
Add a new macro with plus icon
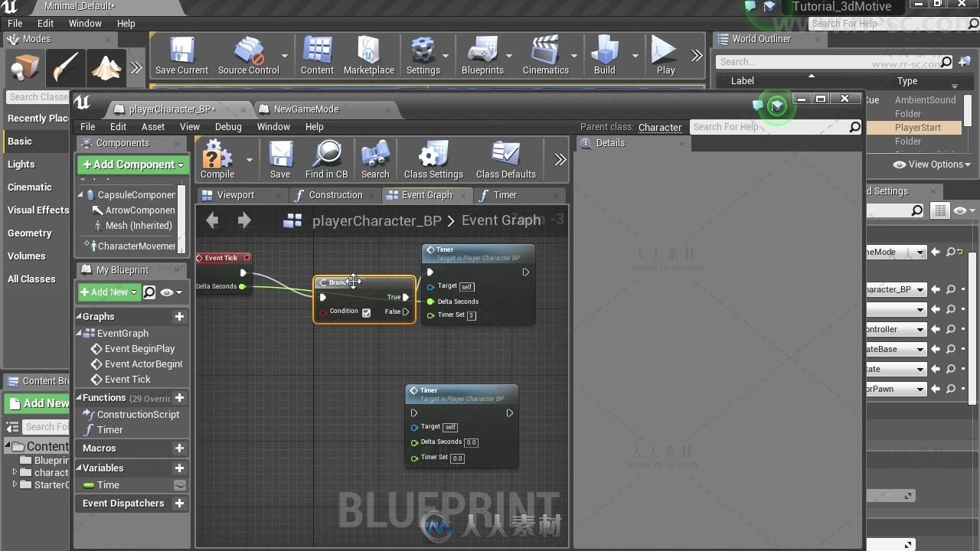coord(179,448)
